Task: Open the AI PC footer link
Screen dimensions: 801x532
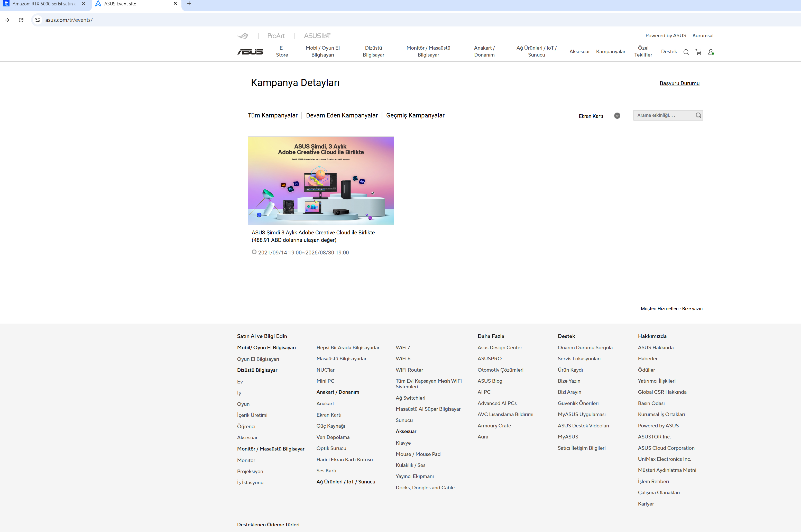Action: [484, 392]
